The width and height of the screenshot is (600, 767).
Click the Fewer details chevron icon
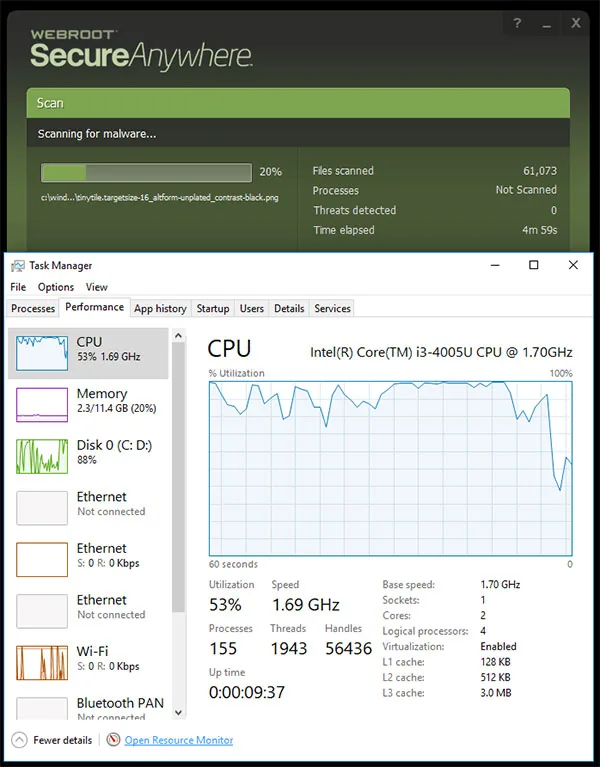(x=19, y=740)
